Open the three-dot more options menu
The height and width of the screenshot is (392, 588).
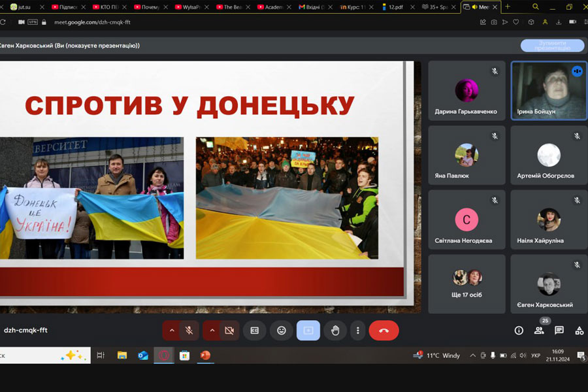click(x=357, y=331)
